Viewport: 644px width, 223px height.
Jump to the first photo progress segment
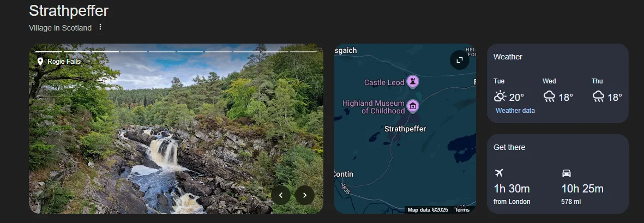click(49, 52)
